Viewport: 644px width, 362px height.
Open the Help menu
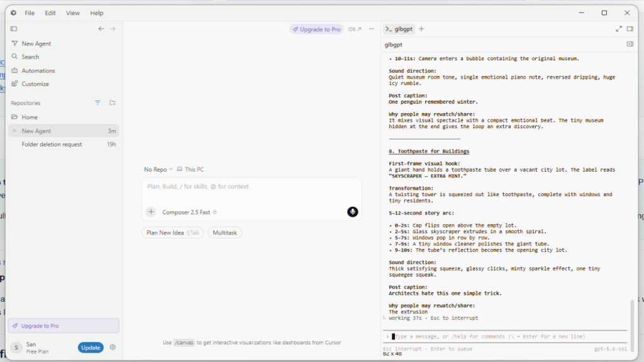pyautogui.click(x=96, y=13)
